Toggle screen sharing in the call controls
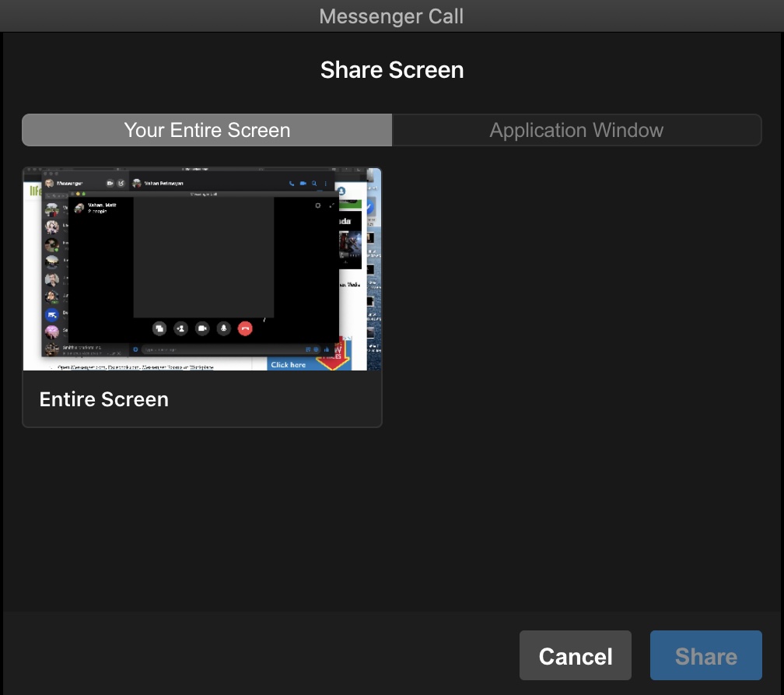 pos(159,328)
